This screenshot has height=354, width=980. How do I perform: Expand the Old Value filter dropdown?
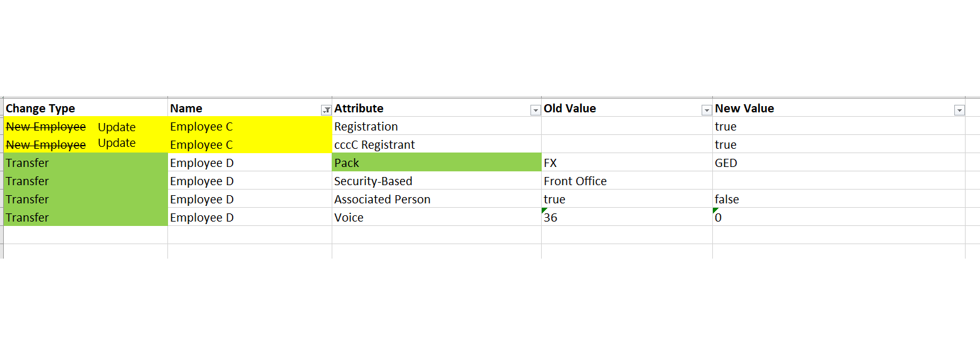(x=707, y=110)
